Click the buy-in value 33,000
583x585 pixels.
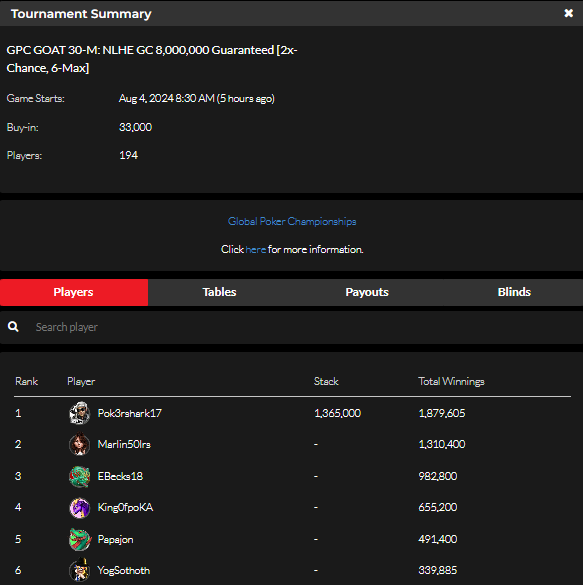click(135, 127)
